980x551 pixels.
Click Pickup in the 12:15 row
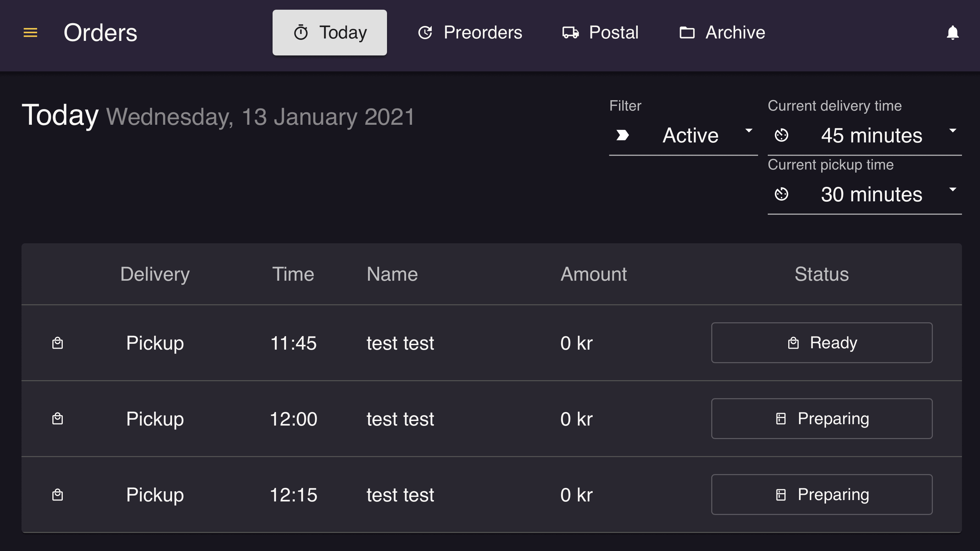(155, 495)
